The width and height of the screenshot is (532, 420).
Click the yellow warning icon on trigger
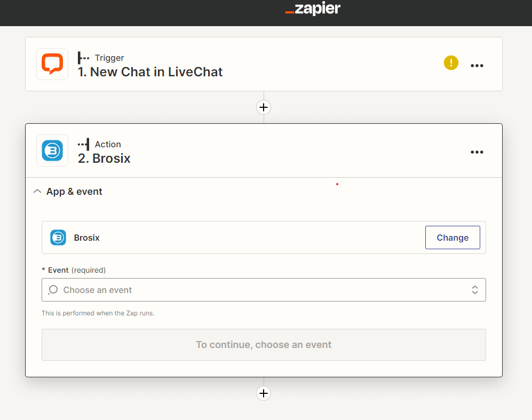click(x=451, y=64)
